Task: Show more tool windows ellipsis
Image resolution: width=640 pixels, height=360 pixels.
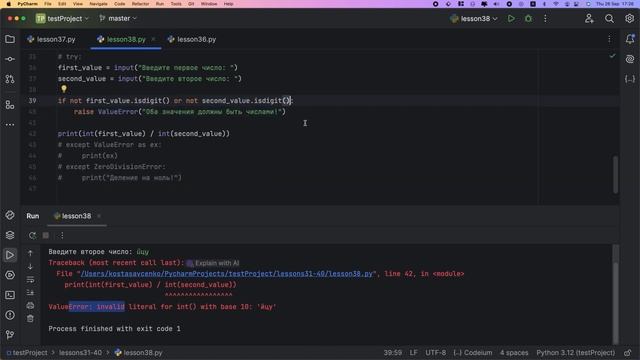Action: pos(10,124)
